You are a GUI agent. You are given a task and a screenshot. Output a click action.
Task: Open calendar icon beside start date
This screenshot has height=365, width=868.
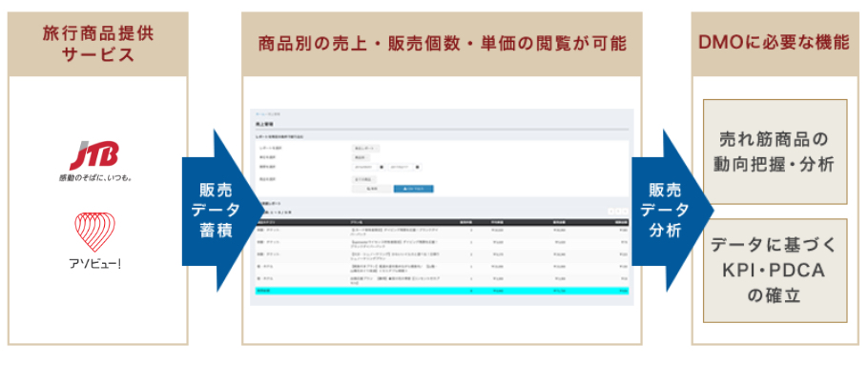382,167
